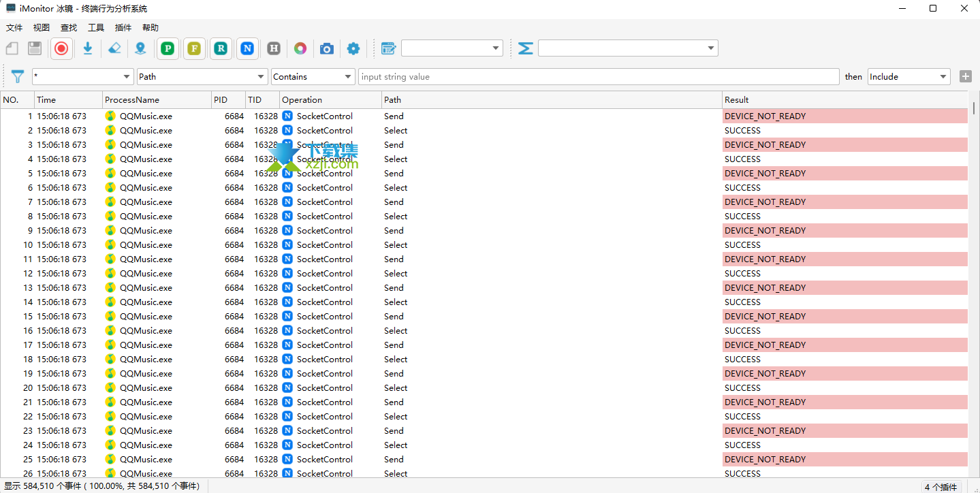This screenshot has width=980, height=493.
Task: Select DEVICE_NOT_READY result in row 5
Action: click(845, 173)
